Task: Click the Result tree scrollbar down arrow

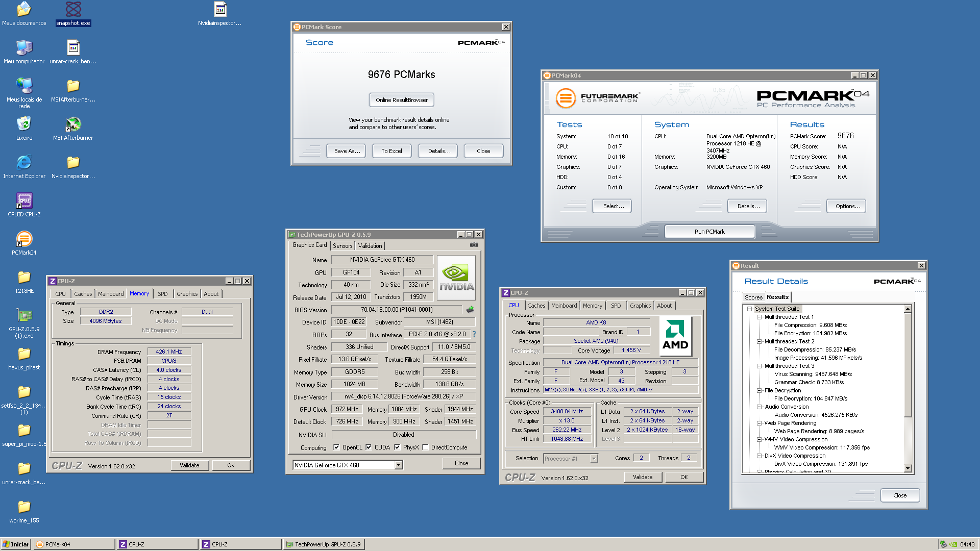Action: pyautogui.click(x=908, y=468)
